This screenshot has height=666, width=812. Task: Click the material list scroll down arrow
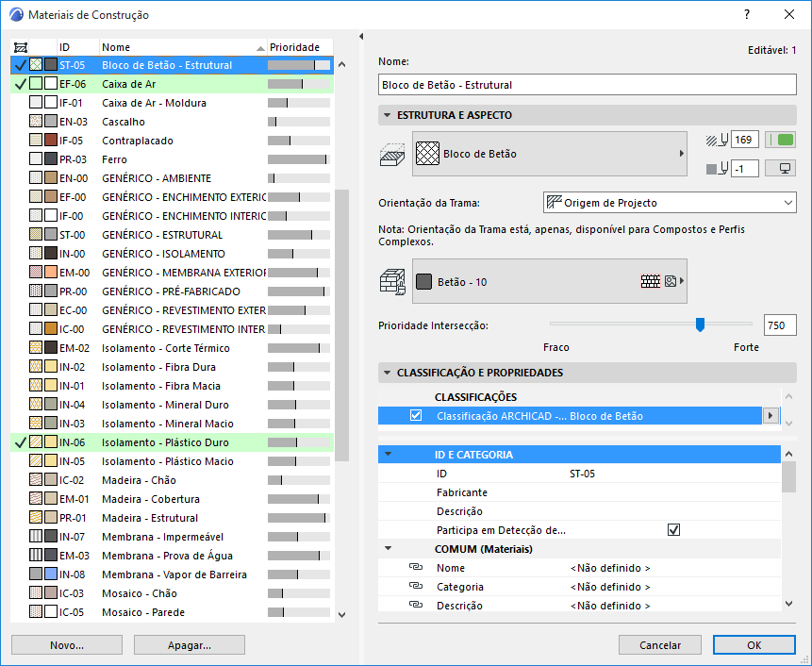[x=341, y=615]
